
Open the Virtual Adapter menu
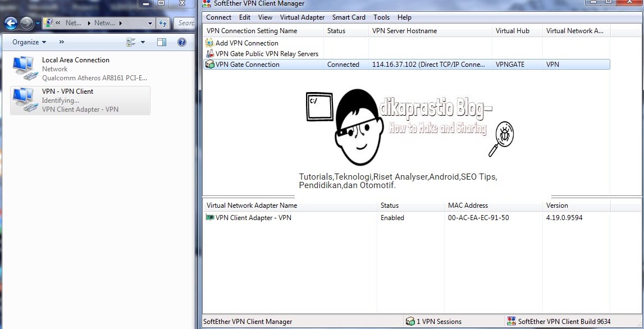point(302,17)
